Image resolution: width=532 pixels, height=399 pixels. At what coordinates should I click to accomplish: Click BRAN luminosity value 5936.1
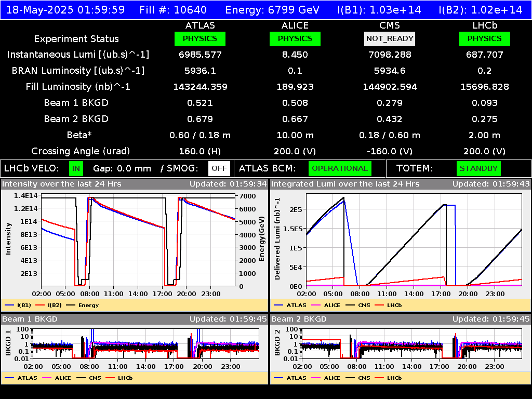click(x=200, y=71)
